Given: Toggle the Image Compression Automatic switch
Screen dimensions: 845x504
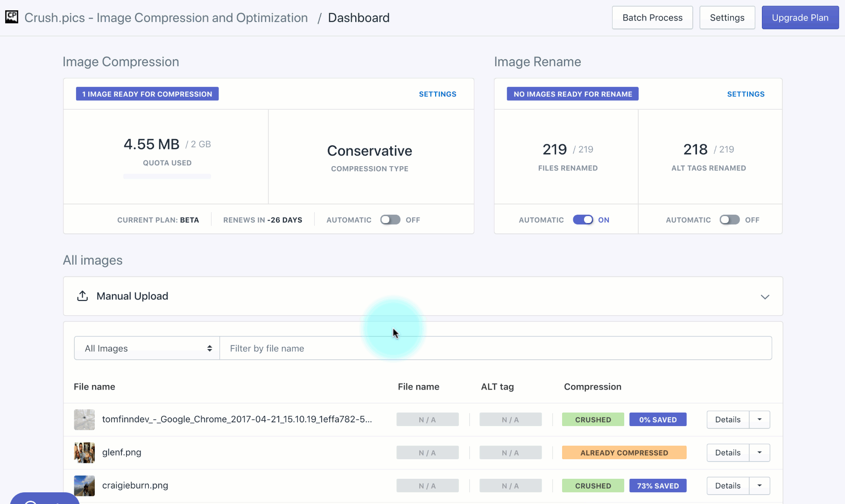Looking at the screenshot, I should tap(390, 220).
